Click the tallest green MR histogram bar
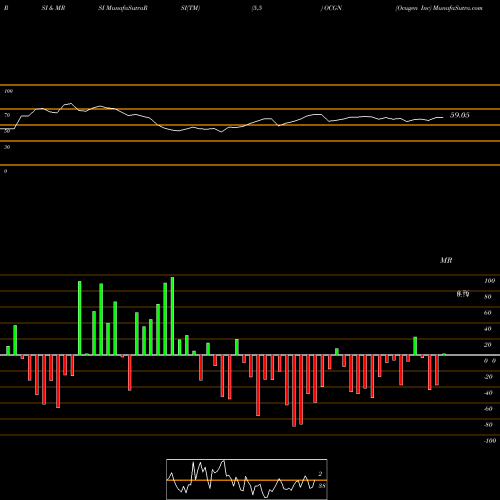500x500 pixels. pyautogui.click(x=172, y=316)
